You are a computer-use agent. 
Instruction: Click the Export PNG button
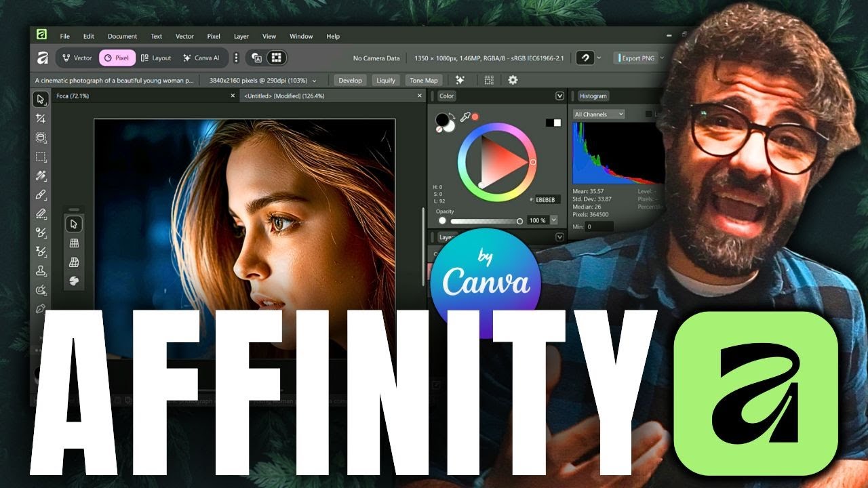coord(635,58)
